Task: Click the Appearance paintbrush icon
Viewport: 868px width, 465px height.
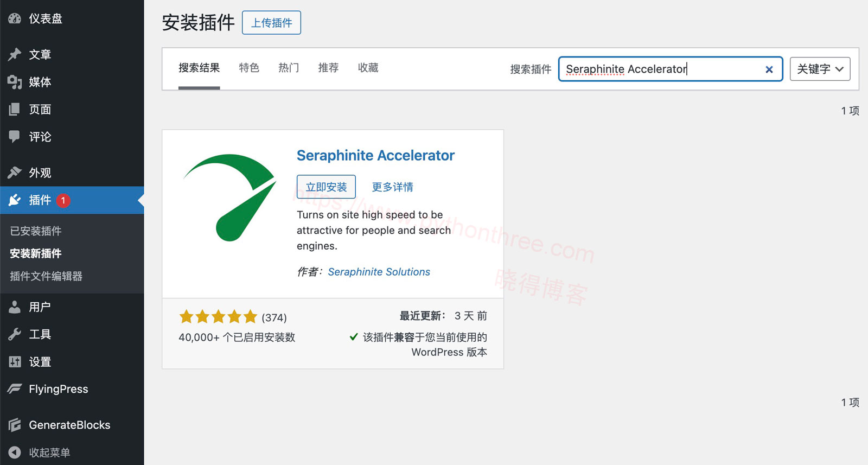Action: (15, 173)
